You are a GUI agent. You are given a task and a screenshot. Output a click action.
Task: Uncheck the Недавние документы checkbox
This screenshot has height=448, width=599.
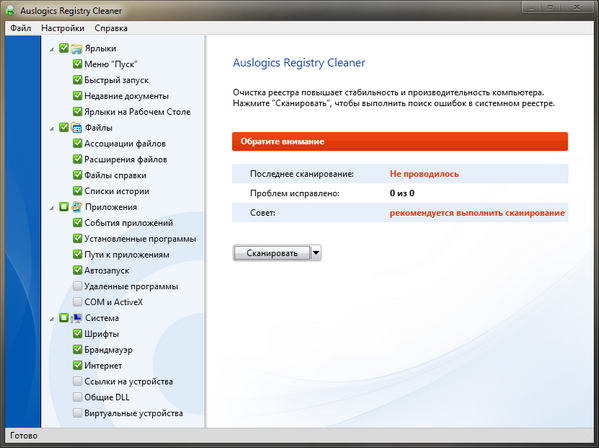point(77,95)
